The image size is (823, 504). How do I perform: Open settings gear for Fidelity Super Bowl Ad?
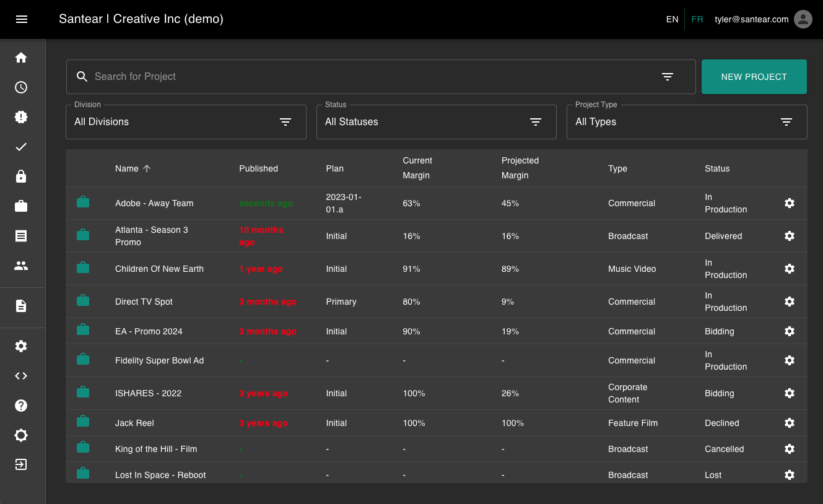790,360
